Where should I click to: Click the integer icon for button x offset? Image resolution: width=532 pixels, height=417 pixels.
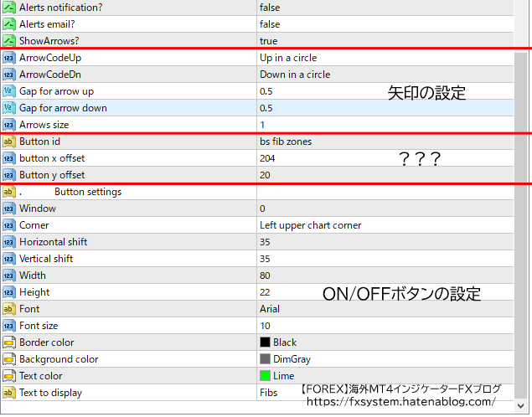click(x=9, y=158)
